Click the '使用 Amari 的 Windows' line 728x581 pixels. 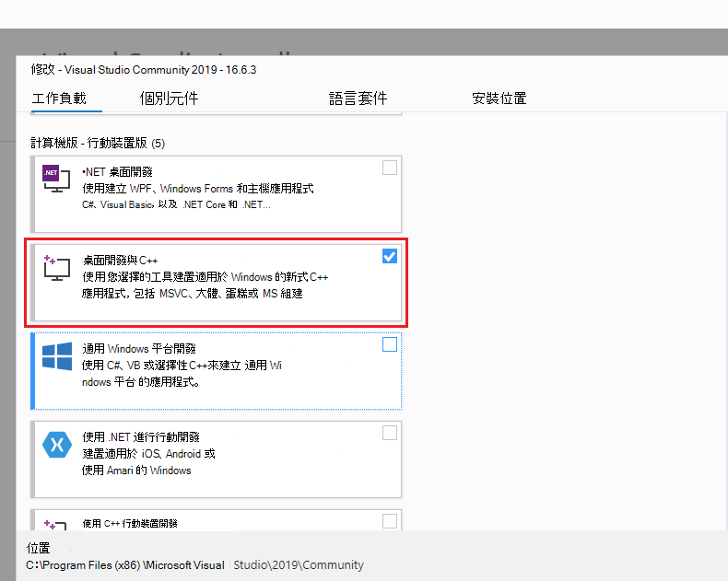pos(136,471)
